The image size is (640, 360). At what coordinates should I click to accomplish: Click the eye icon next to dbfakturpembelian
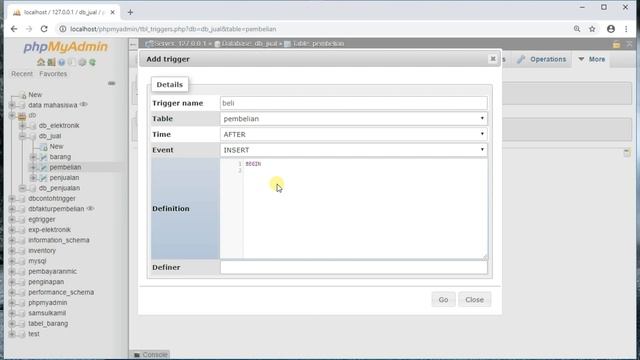(x=91, y=209)
